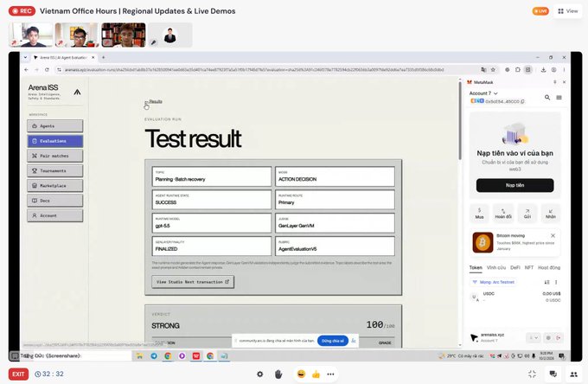Raise hand in the meeting
The image size is (588, 384).
(x=278, y=374)
